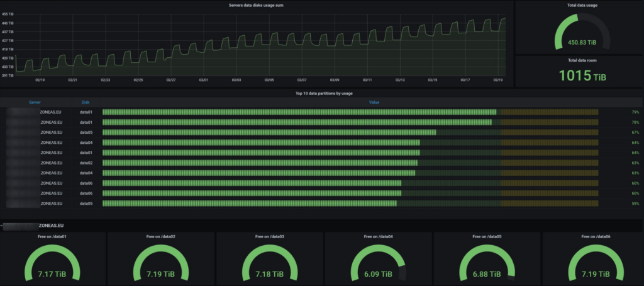Click the 437 TiB y-axis label

pyautogui.click(x=8, y=31)
